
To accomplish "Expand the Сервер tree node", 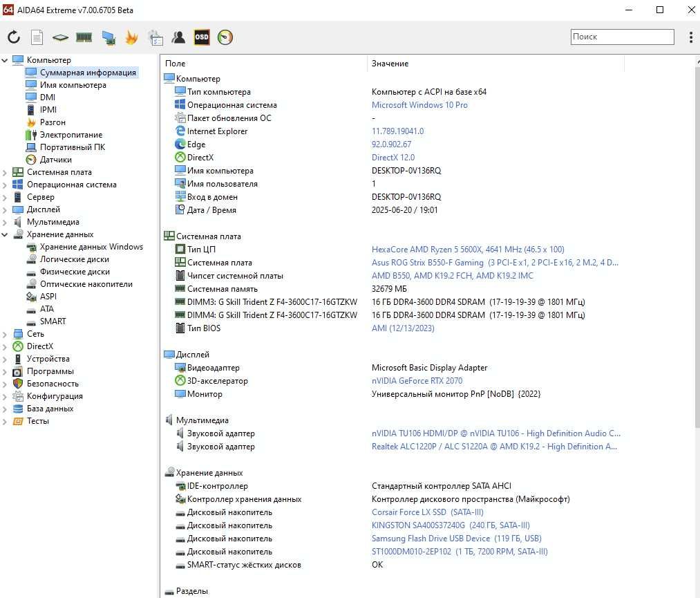I will 5,198.
